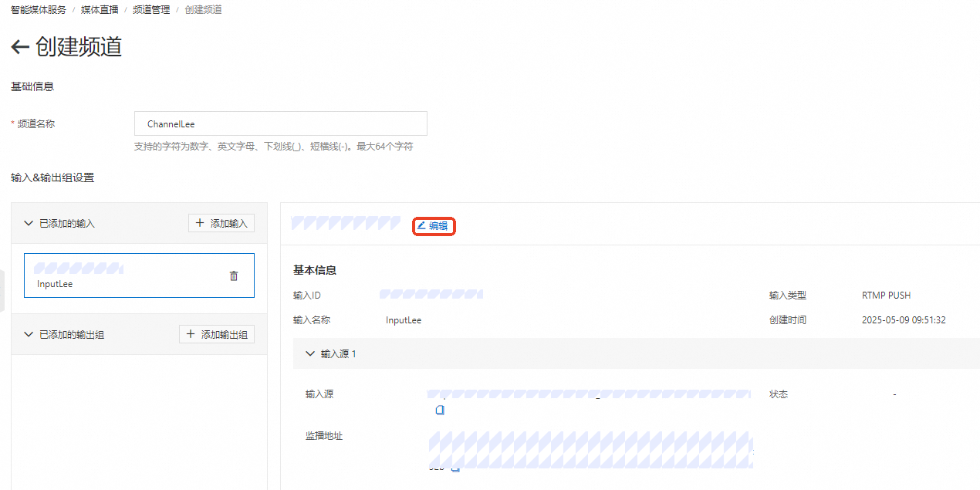Click the character hint text below channel name

tap(274, 147)
